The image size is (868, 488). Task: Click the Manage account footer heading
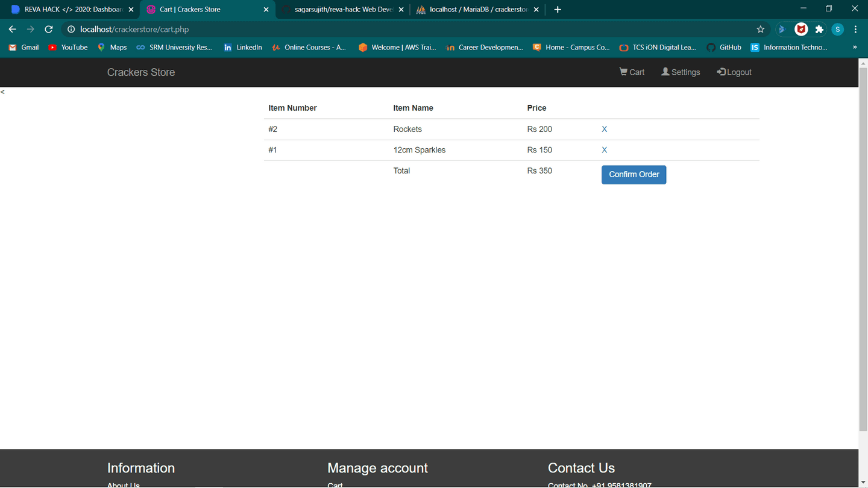coord(377,468)
